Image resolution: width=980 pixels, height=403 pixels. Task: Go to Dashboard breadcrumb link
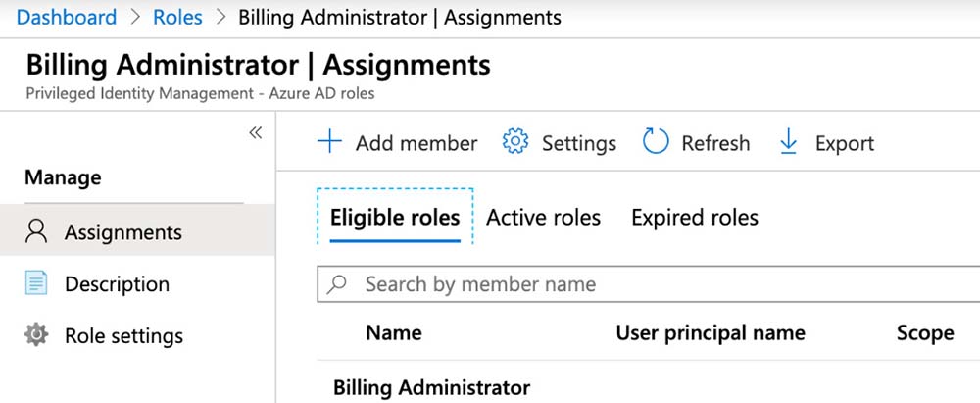[66, 17]
